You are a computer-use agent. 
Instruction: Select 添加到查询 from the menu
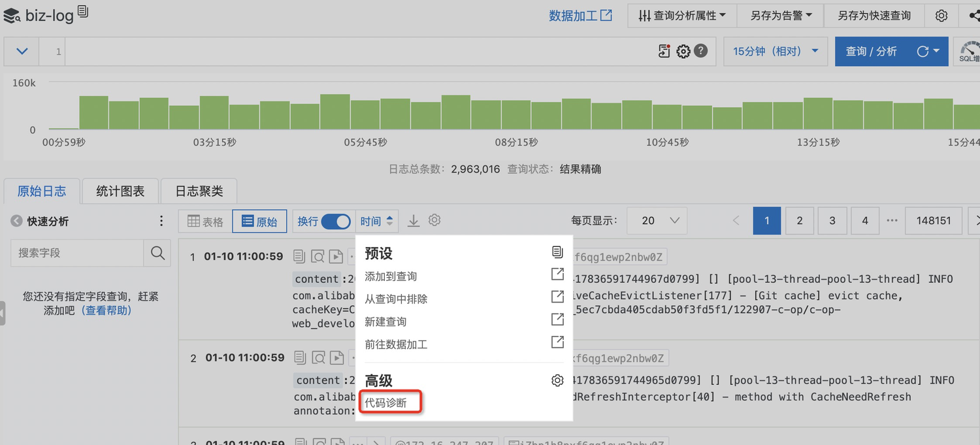click(x=391, y=276)
